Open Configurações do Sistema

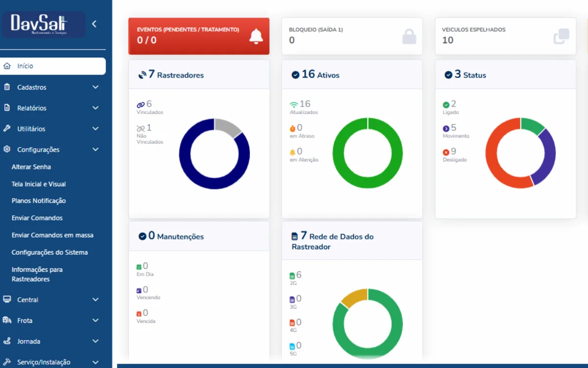pyautogui.click(x=50, y=252)
